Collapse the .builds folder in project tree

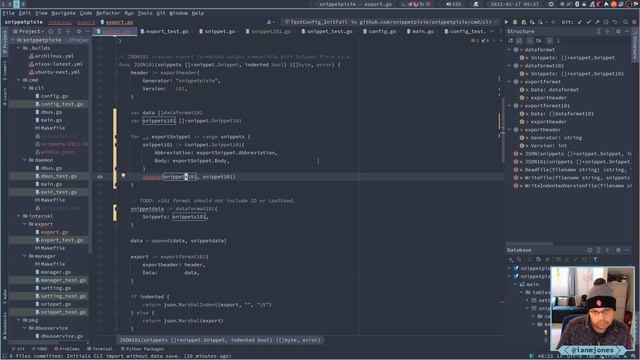coord(19,48)
